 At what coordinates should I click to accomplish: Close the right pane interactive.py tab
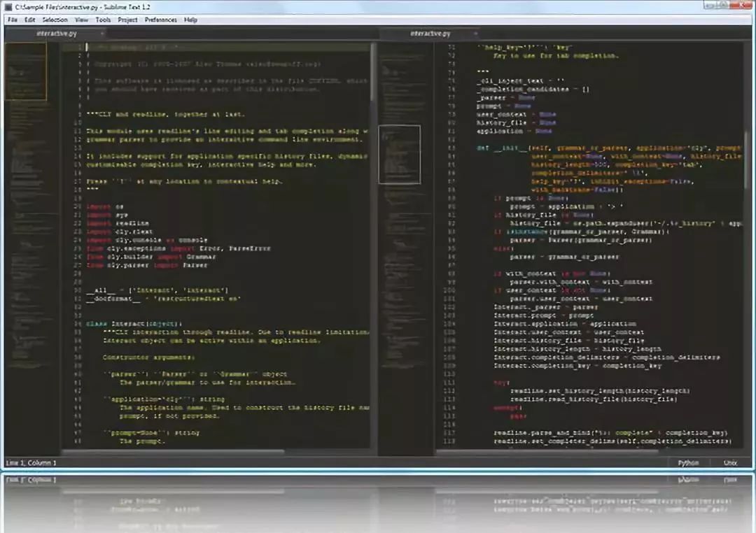(475, 34)
